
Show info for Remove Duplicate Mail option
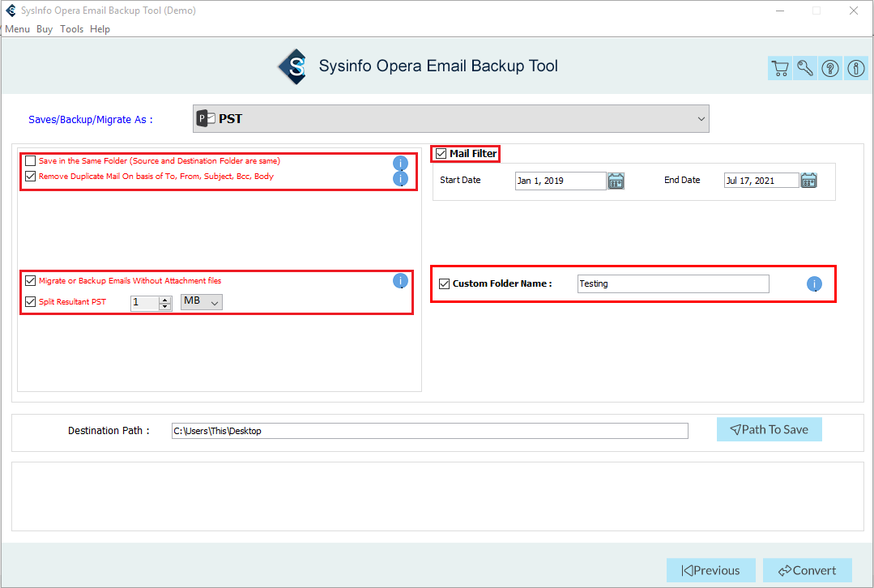pos(400,178)
